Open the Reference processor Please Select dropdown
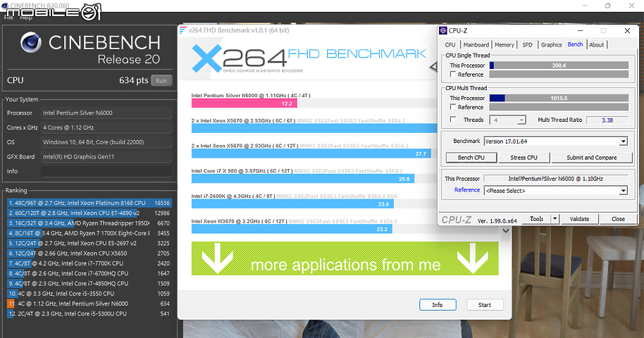Image resolution: width=644 pixels, height=338 pixels. pos(624,191)
